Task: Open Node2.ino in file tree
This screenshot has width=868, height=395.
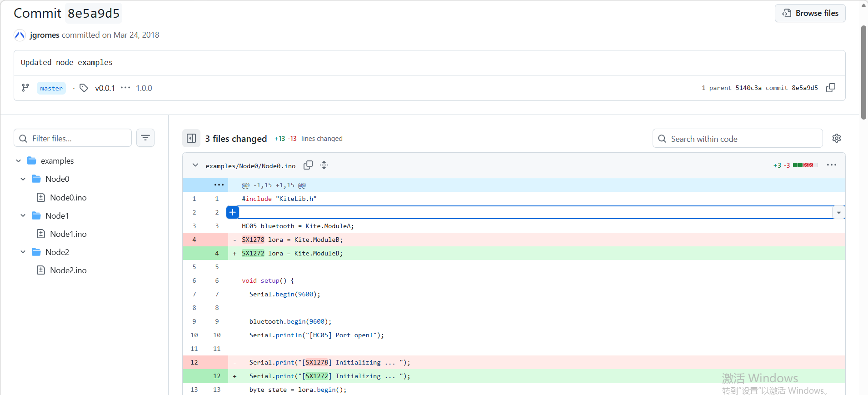Action: tap(68, 270)
